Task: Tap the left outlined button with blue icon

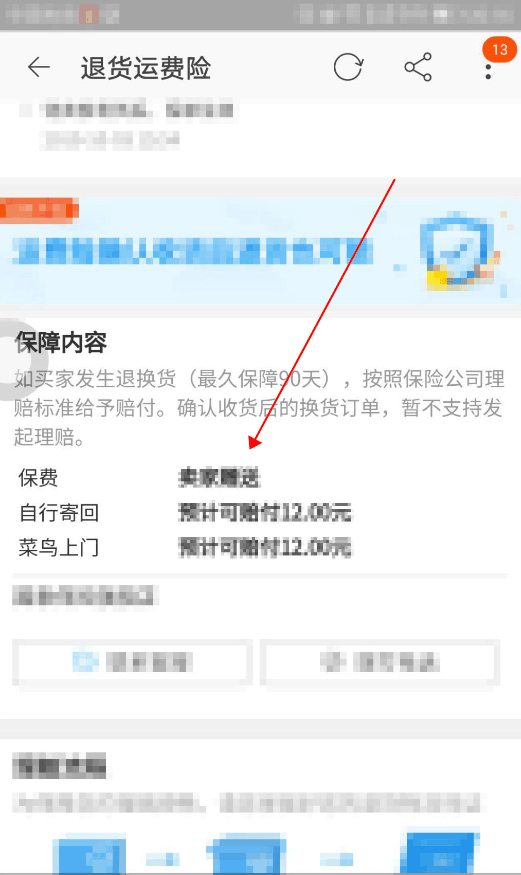Action: tap(132, 662)
